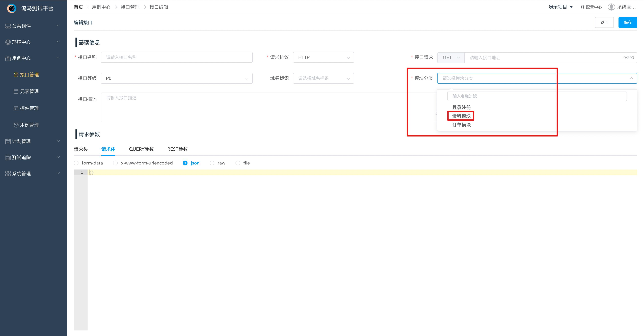This screenshot has height=336, width=644.
Task: Open 元素管理 via its sidebar icon
Action: pos(16,92)
